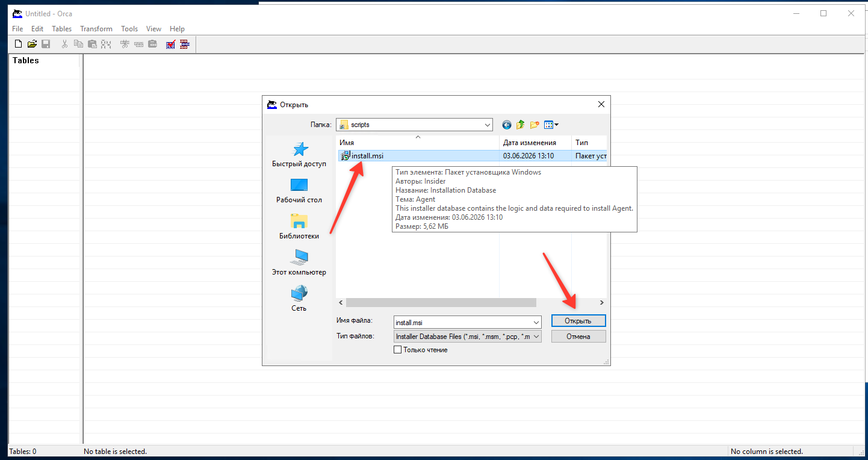Open the Tools menu
This screenshot has width=868, height=460.
[x=129, y=29]
